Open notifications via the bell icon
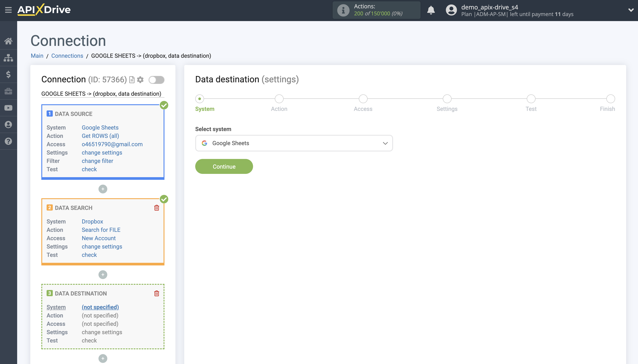638x364 pixels. 431,10
